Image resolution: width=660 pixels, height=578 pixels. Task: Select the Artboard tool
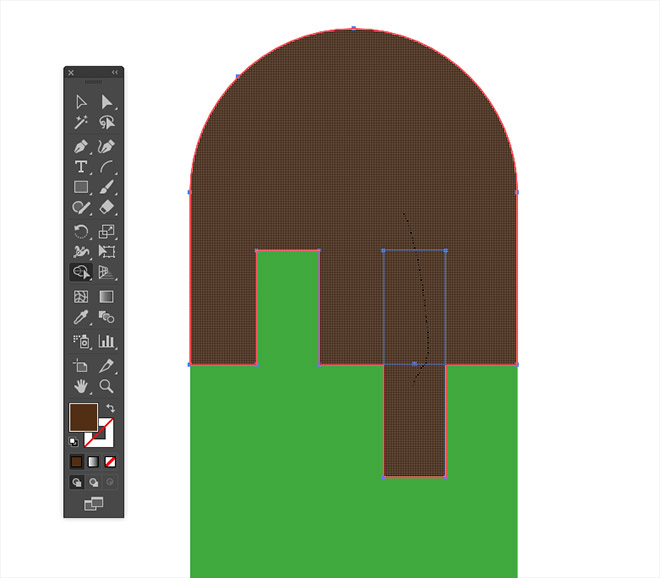pos(81,366)
